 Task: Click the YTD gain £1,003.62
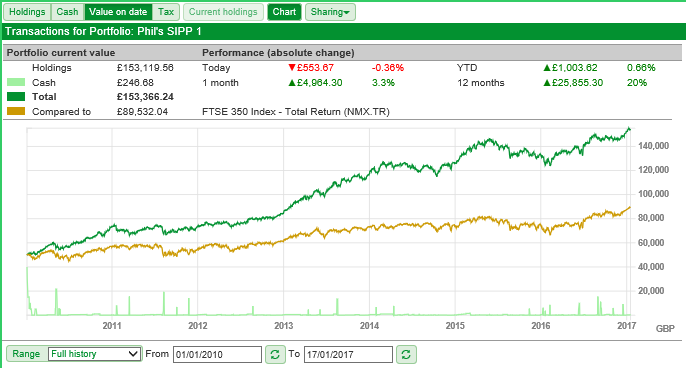(574, 68)
